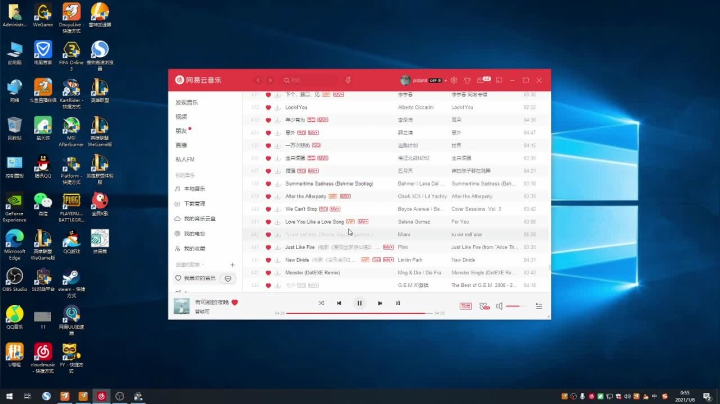Open the Discover Music sidebar item
720x404 pixels.
(186, 102)
